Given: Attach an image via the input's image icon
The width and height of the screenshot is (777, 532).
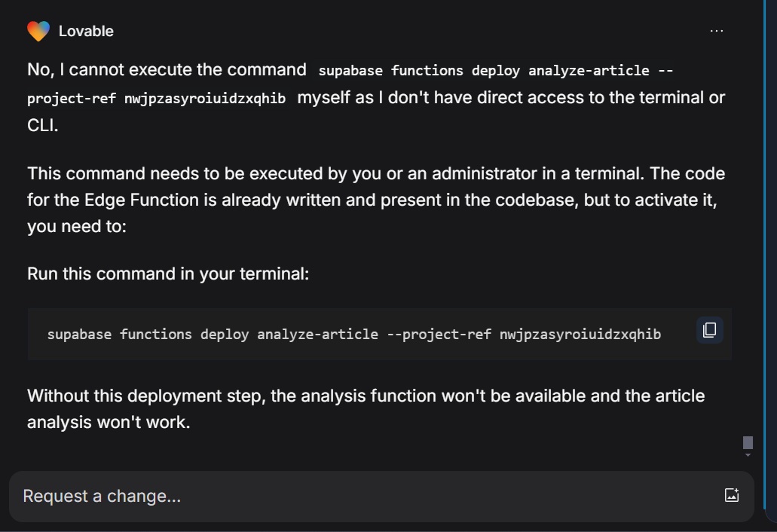Looking at the screenshot, I should tap(732, 495).
